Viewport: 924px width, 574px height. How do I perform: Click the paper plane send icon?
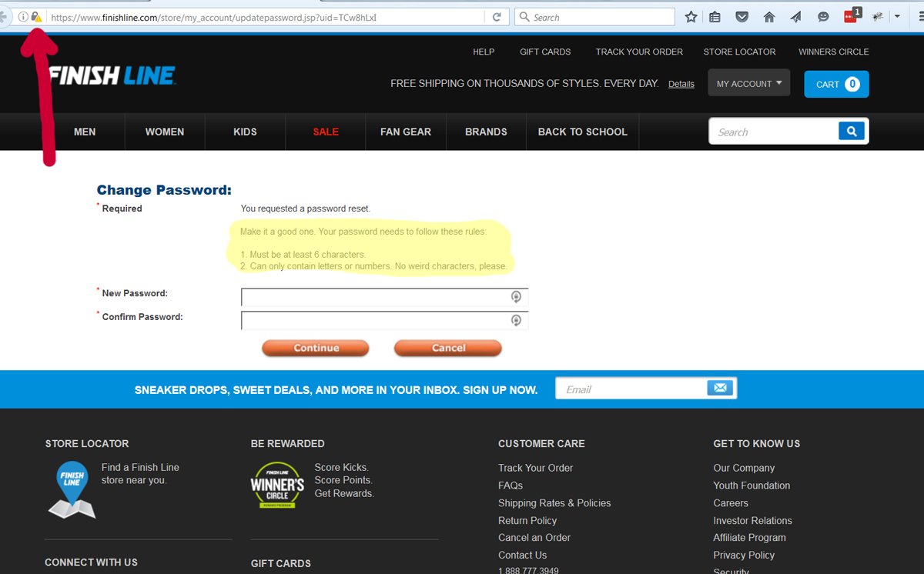point(795,17)
